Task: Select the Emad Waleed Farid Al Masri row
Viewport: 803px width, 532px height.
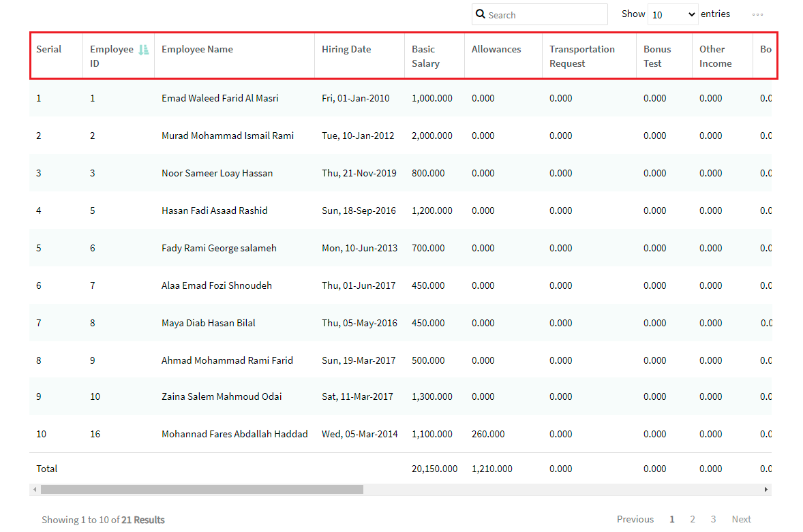Action: (x=400, y=98)
